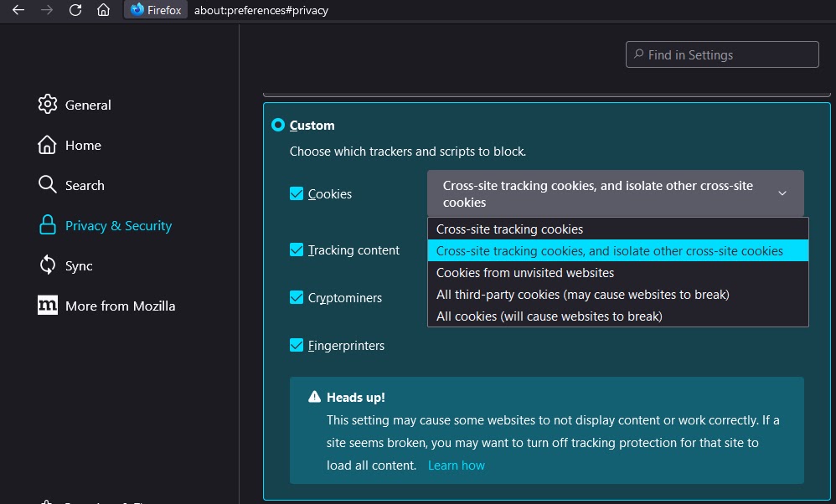Pick All cookies (will break websites)
Image resolution: width=836 pixels, height=504 pixels.
(x=549, y=316)
